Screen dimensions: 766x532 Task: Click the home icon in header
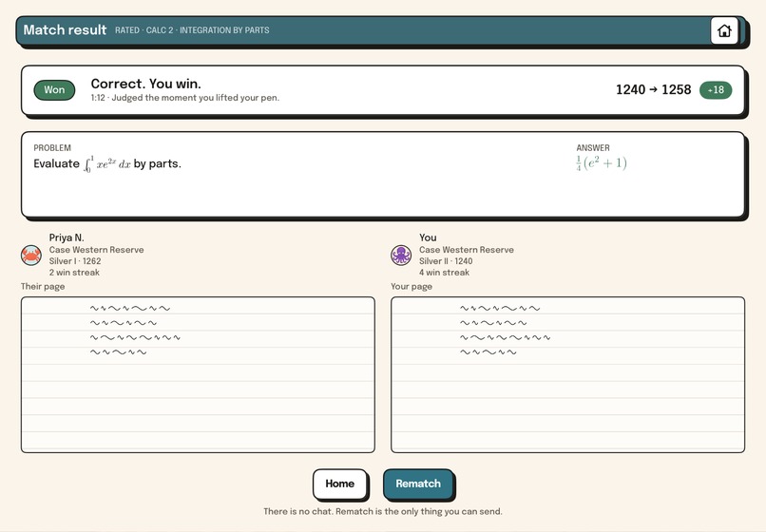(x=724, y=30)
